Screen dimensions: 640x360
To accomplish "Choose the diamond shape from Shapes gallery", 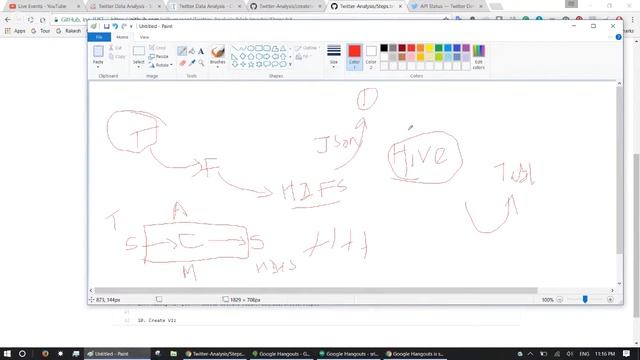I will pos(243,56).
